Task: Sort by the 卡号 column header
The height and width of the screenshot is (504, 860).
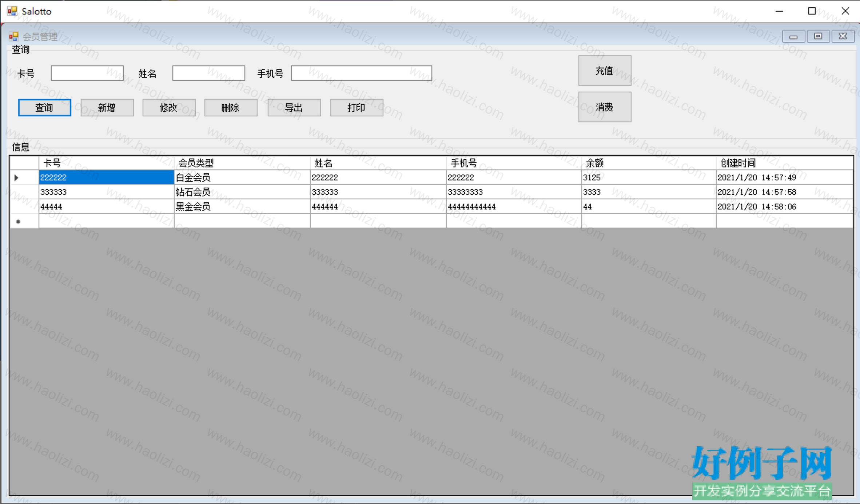Action: 107,163
